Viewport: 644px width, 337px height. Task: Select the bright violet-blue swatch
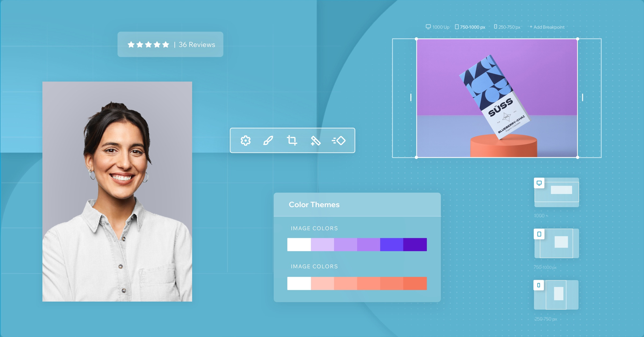coord(391,244)
